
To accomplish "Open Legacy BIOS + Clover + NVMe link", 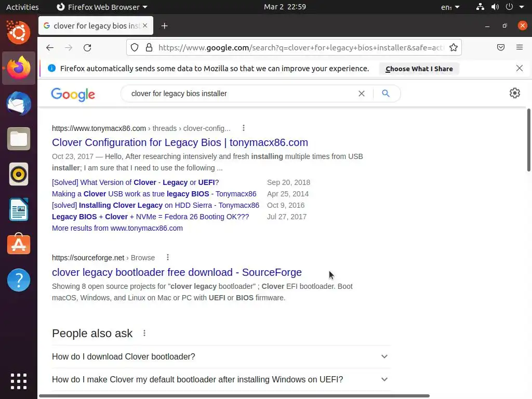I will [x=150, y=217].
